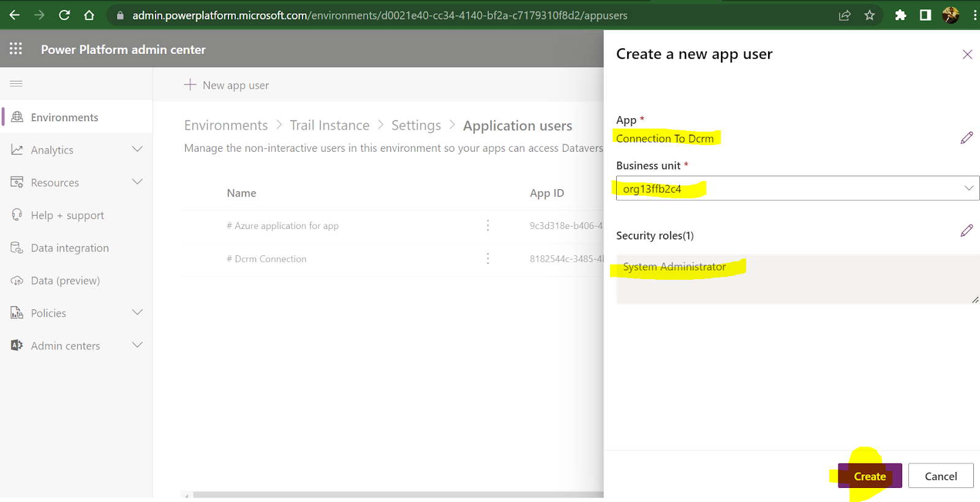Click the Help + support headset icon

click(17, 215)
